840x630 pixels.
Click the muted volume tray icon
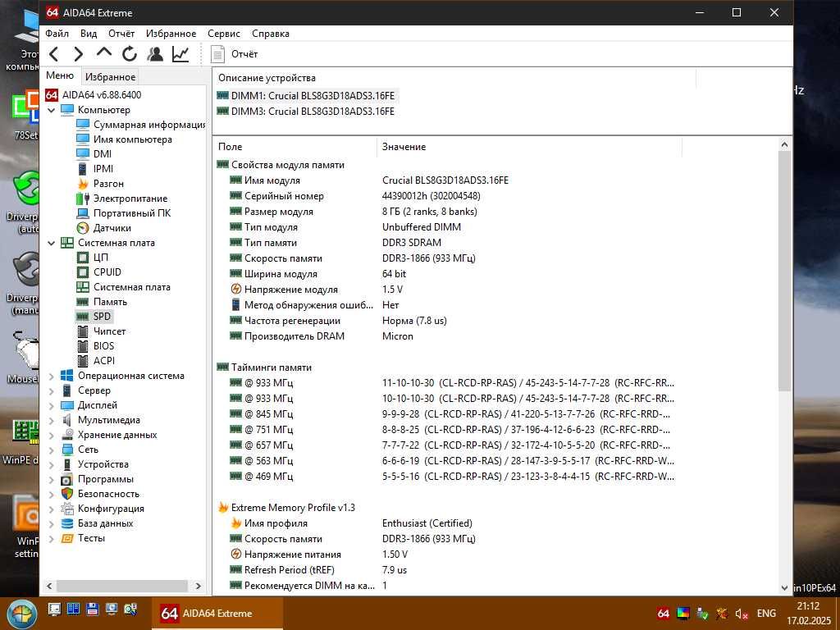[x=742, y=614]
